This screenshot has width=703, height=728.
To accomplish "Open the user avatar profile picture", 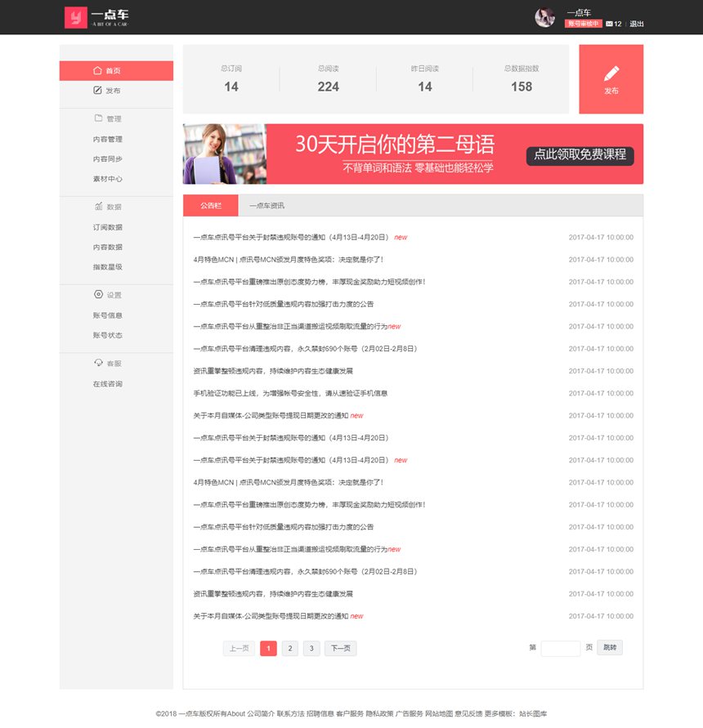I will [544, 17].
